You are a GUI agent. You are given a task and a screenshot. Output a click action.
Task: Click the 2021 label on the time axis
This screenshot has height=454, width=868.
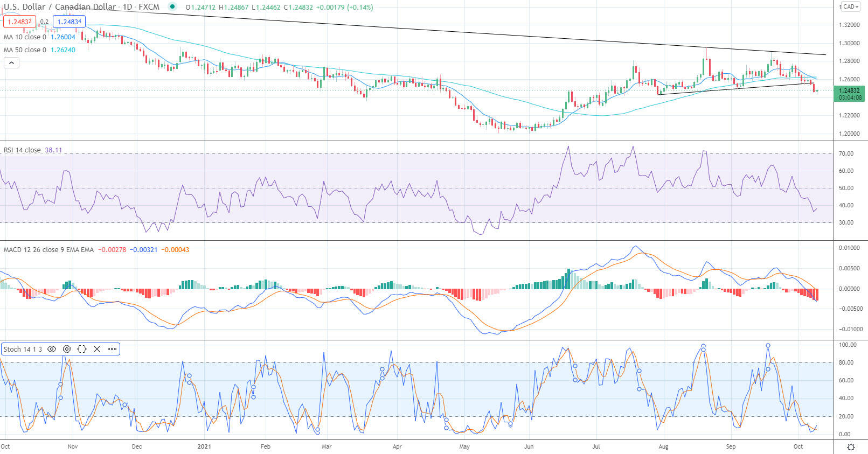click(x=204, y=446)
